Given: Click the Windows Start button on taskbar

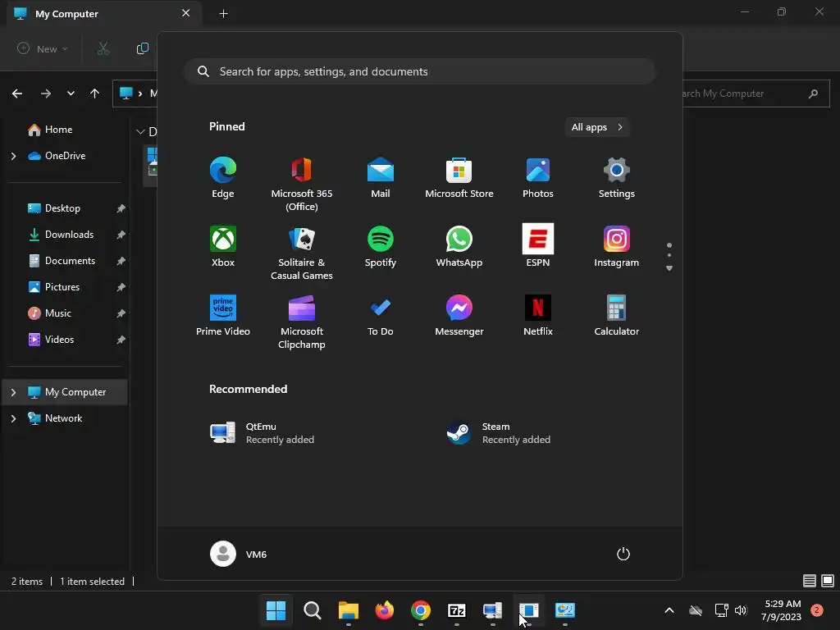Looking at the screenshot, I should tap(276, 610).
